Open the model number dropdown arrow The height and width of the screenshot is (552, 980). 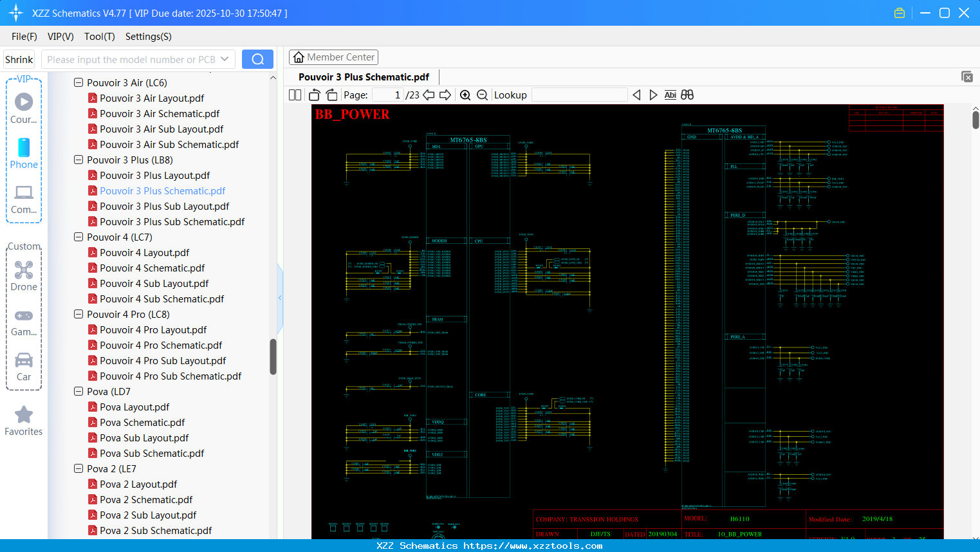tap(226, 59)
